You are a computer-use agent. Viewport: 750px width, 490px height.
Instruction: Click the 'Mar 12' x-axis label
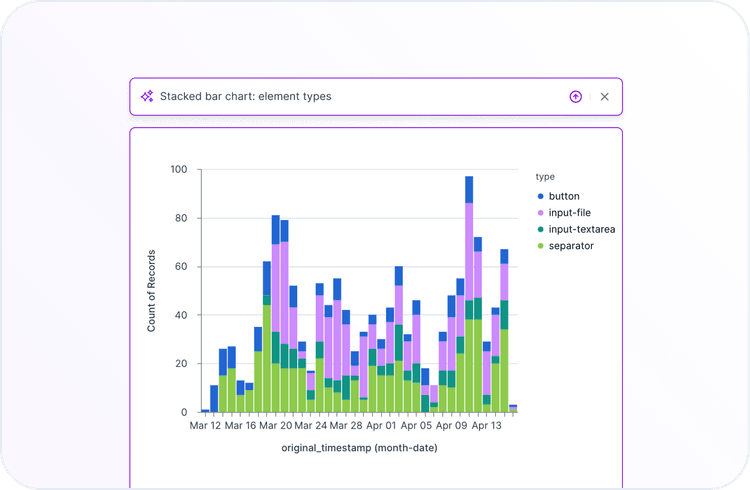[205, 425]
